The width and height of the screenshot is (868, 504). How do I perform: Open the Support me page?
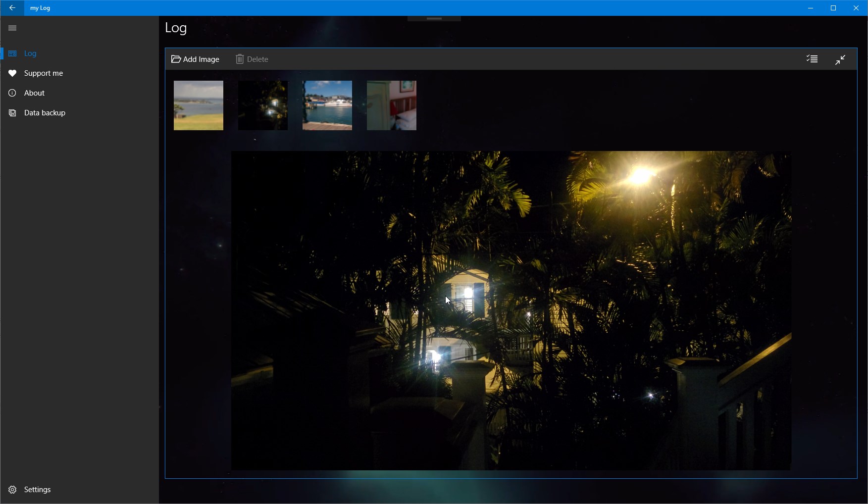[79, 73]
